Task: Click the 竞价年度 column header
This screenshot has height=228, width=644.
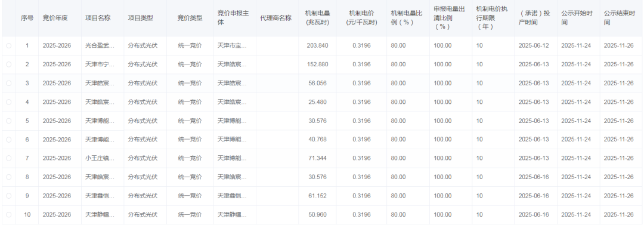Action: pyautogui.click(x=55, y=18)
